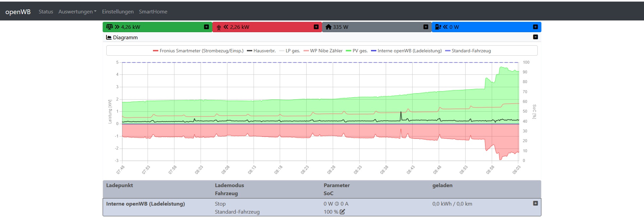
Task: Click the solar panel PV icon
Action: pos(109,27)
